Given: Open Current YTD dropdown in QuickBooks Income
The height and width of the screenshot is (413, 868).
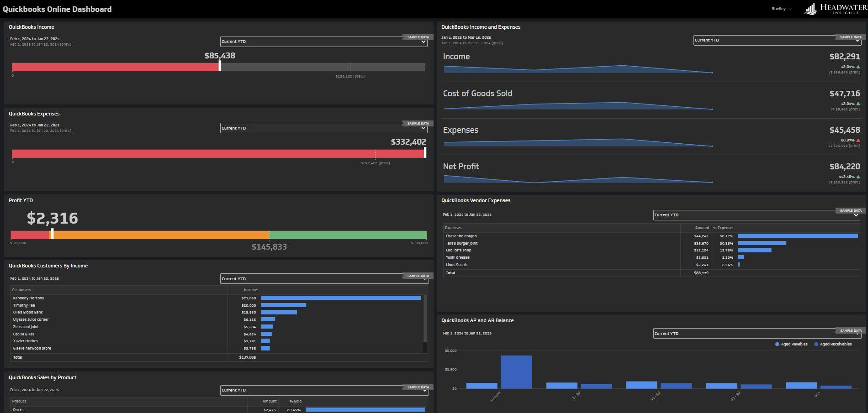Looking at the screenshot, I should pos(323,42).
